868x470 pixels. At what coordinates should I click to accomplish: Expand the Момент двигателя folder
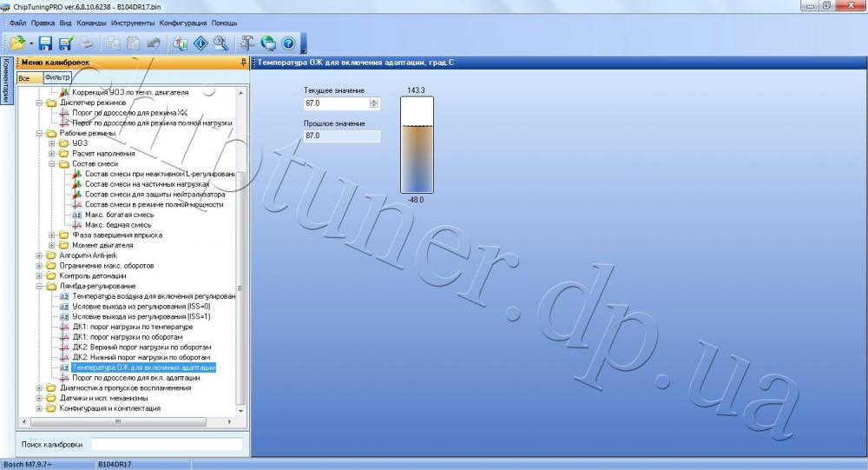click(x=51, y=245)
